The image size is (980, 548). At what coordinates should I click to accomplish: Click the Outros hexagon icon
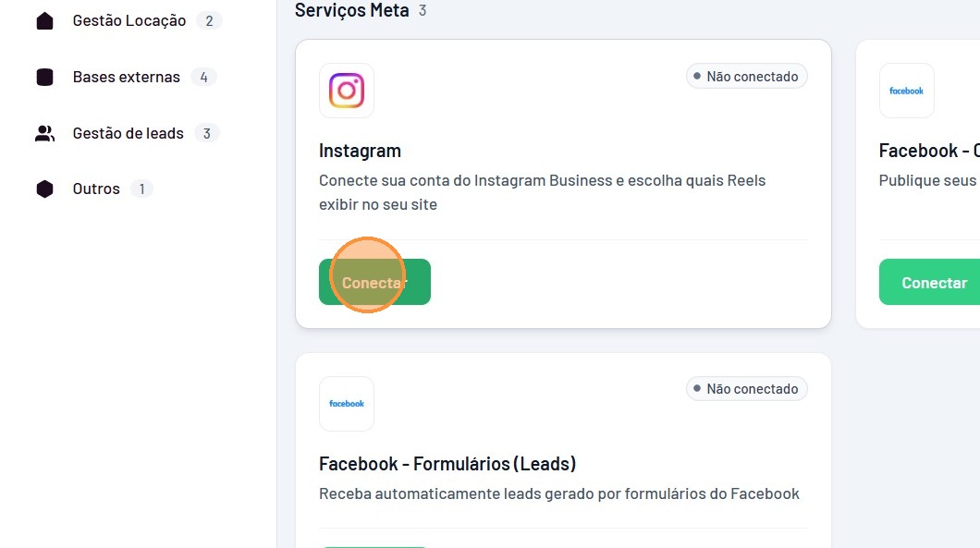click(x=44, y=189)
